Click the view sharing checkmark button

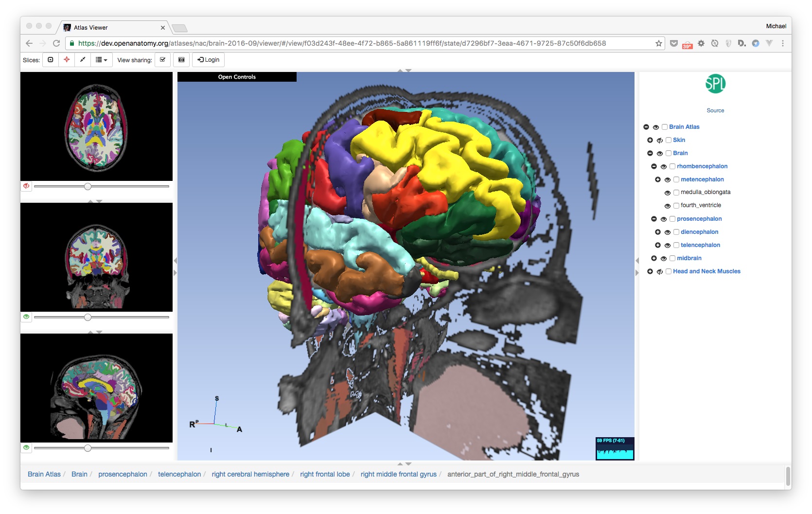(163, 60)
